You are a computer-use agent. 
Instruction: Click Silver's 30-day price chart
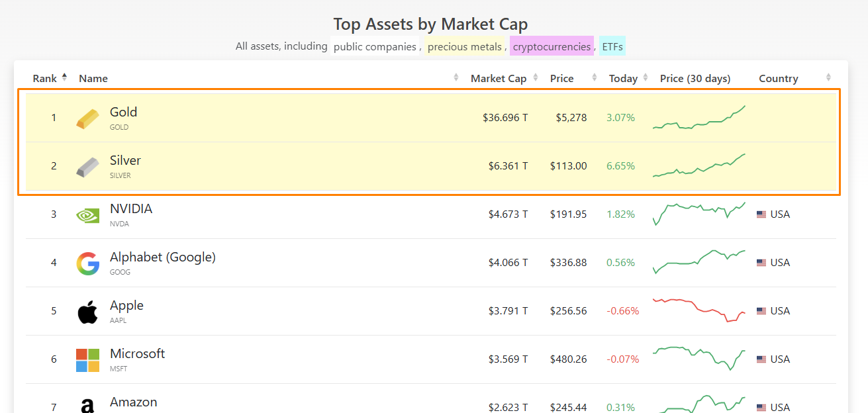tap(699, 166)
